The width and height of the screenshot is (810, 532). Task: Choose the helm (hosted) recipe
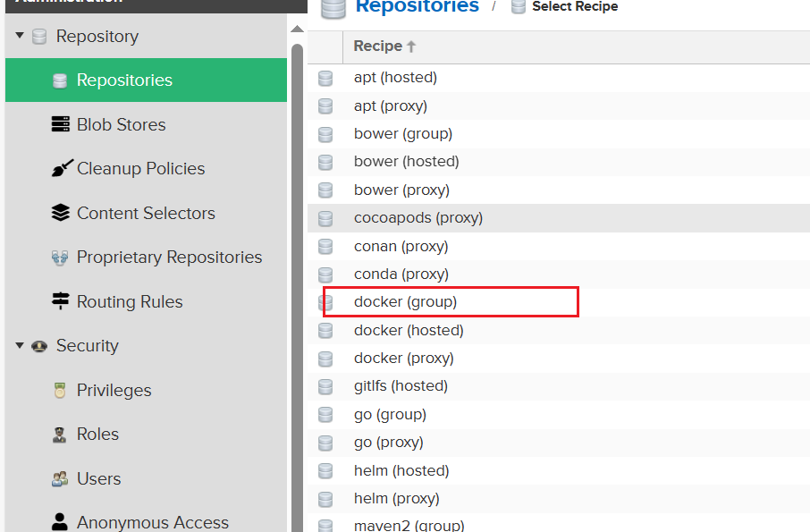pos(401,470)
